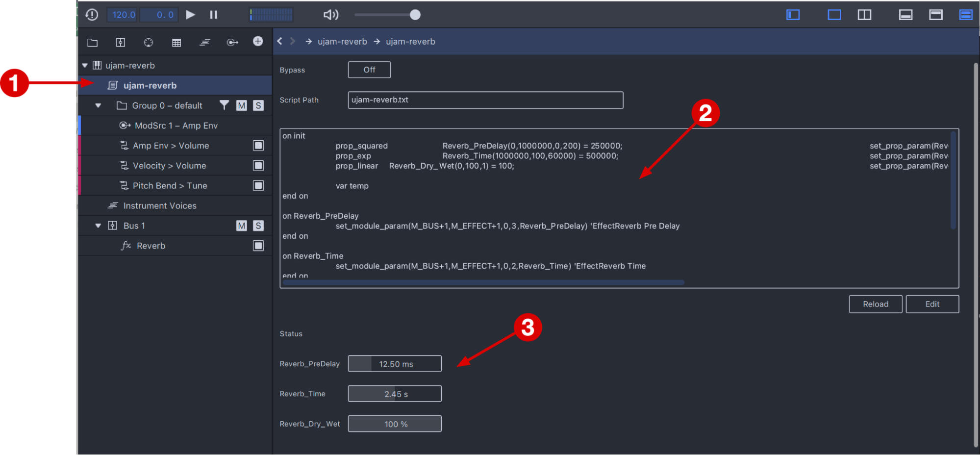Click the metronome icon in the transport bar

(92, 15)
